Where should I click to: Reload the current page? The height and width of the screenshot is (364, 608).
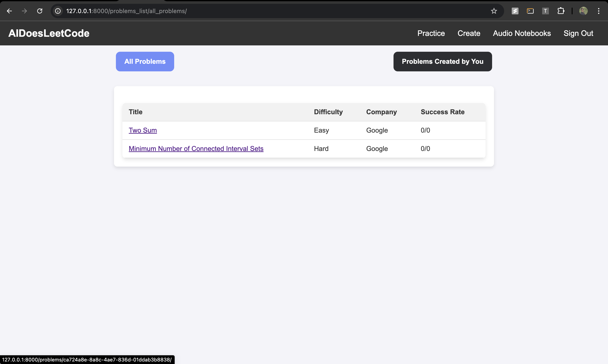click(x=40, y=11)
